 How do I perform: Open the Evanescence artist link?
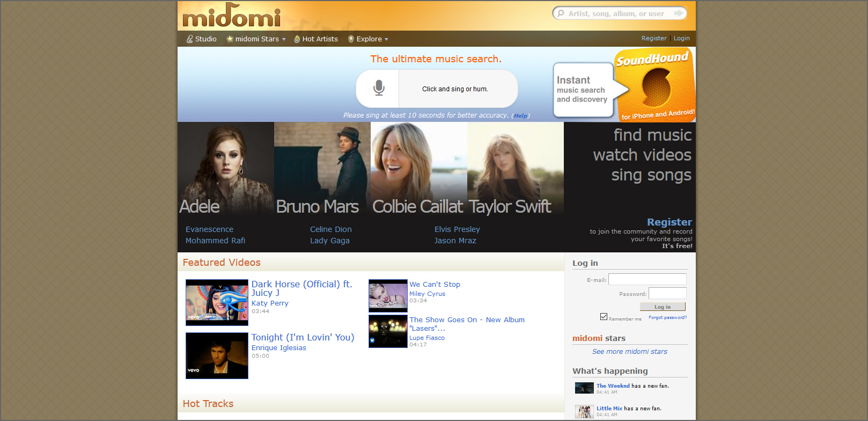[209, 229]
